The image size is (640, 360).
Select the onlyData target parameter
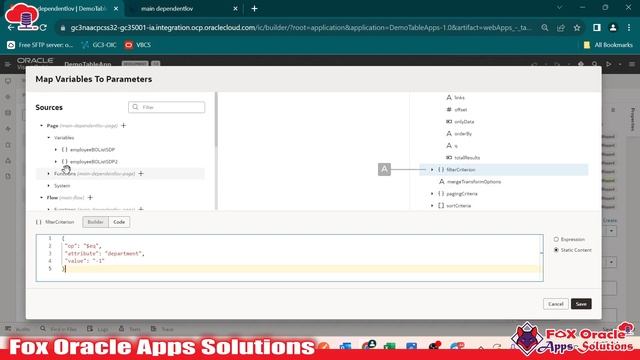(x=464, y=122)
